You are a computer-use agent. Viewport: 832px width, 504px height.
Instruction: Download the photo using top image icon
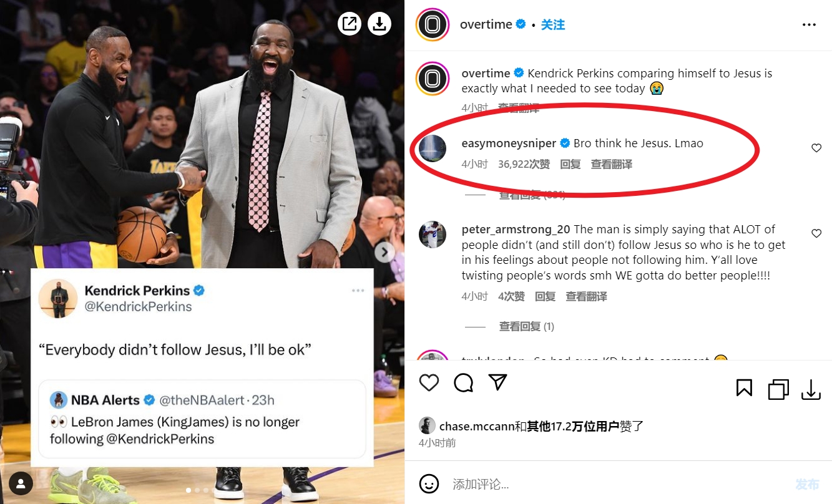point(379,24)
